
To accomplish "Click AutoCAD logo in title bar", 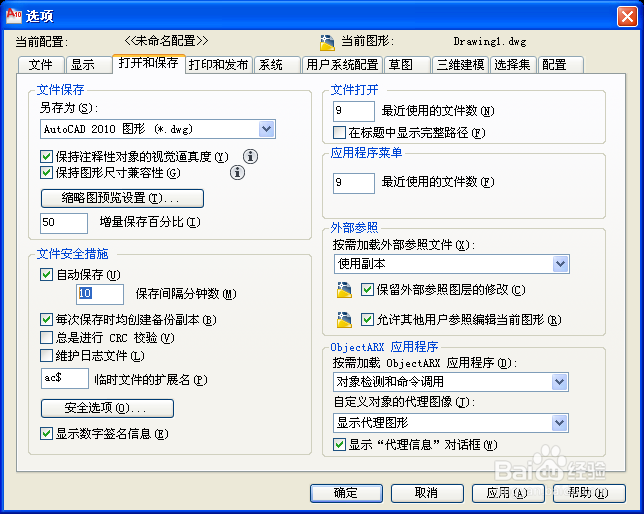I will point(14,15).
